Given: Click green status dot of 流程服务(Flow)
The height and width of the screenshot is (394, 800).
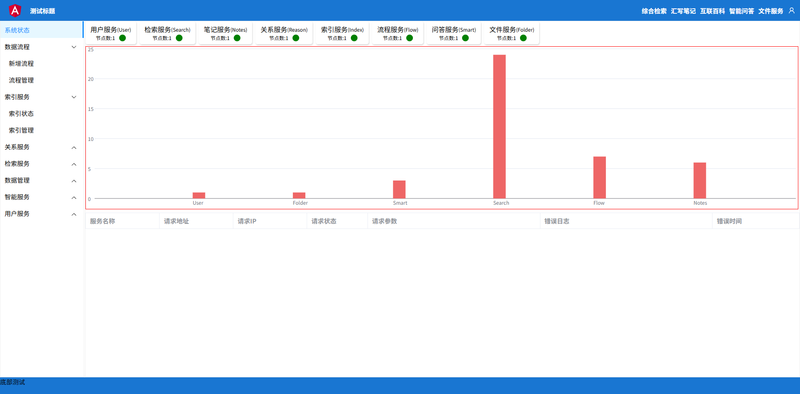Looking at the screenshot, I should (409, 38).
